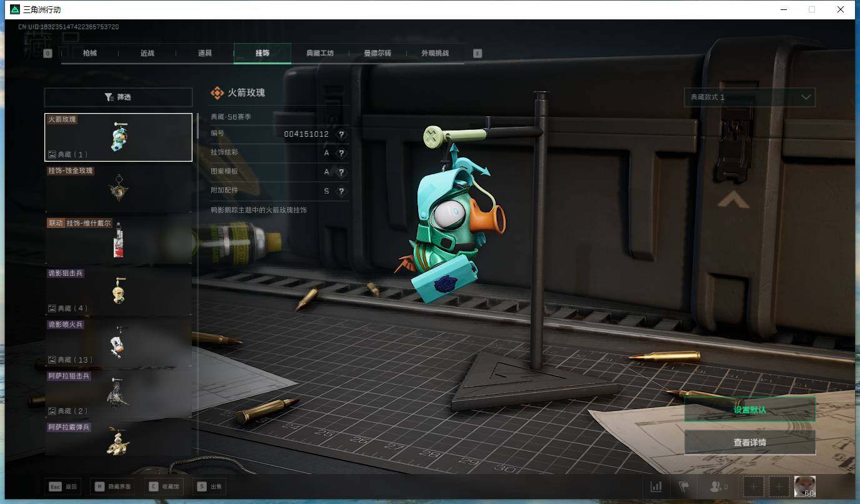Open the statistics bar chart icon

pyautogui.click(x=656, y=487)
